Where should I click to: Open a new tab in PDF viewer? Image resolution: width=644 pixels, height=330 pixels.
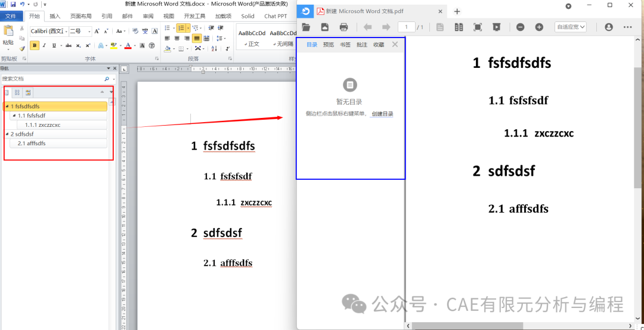click(457, 11)
